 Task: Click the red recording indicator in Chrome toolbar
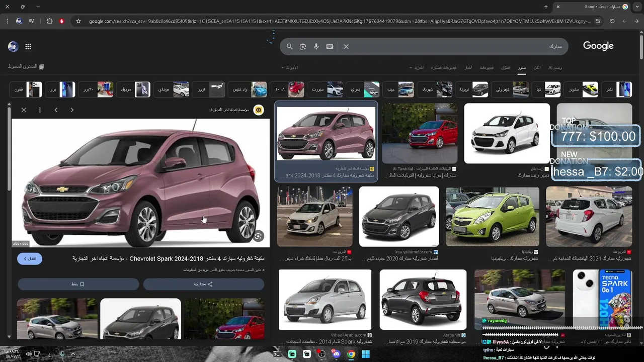point(62,21)
